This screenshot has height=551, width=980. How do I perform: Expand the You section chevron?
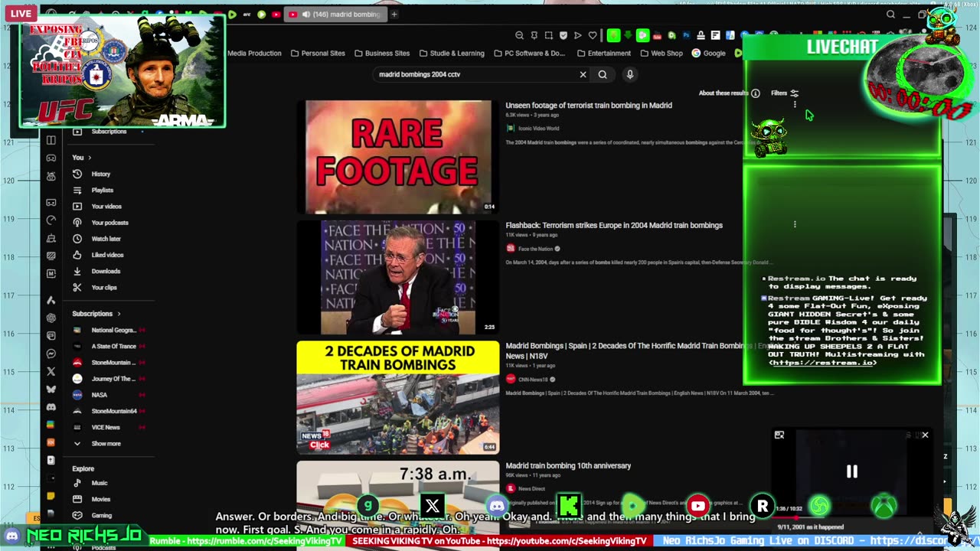(90, 158)
